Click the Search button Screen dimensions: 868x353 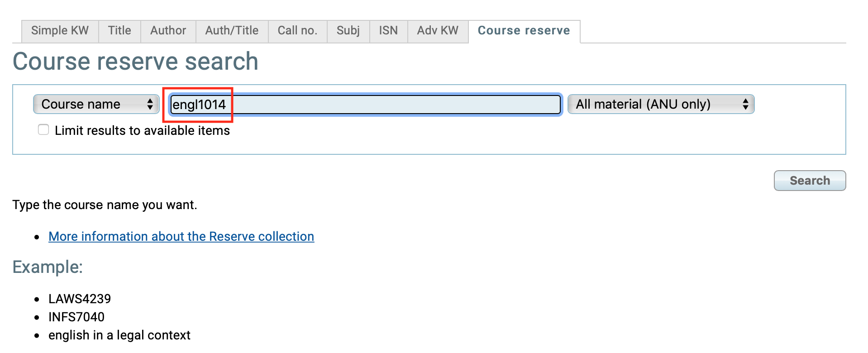(810, 181)
